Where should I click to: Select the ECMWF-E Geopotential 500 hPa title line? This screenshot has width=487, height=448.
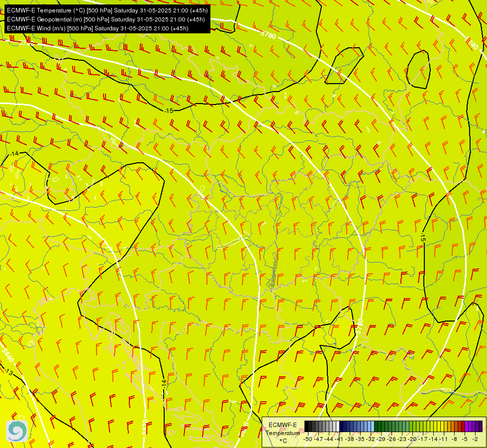(105, 19)
